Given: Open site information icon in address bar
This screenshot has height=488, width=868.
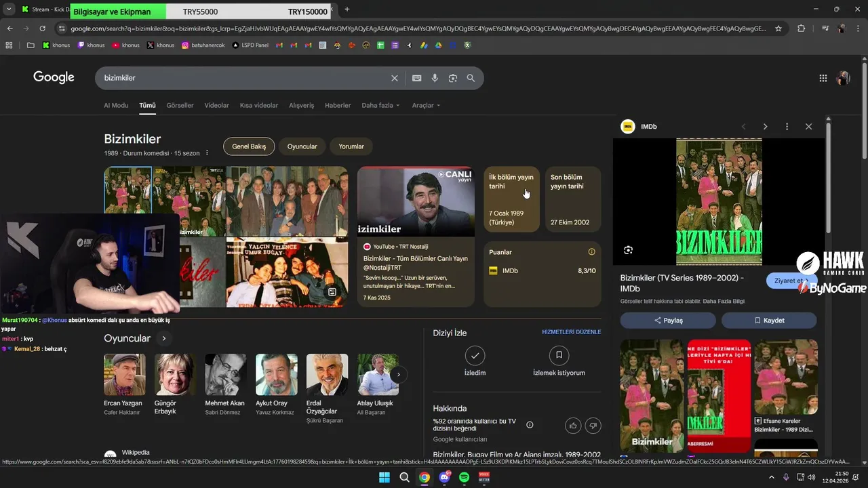Looking at the screenshot, I should click(x=62, y=28).
